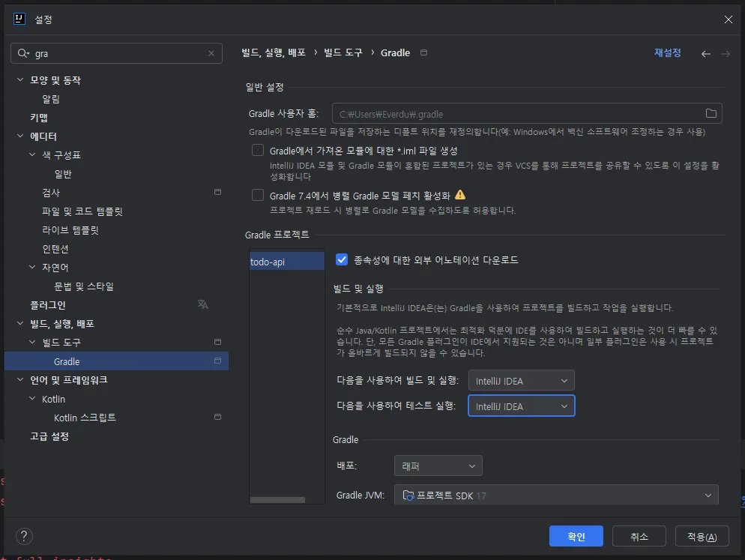Click the IntelliJ IDEA logo icon

coord(19,19)
